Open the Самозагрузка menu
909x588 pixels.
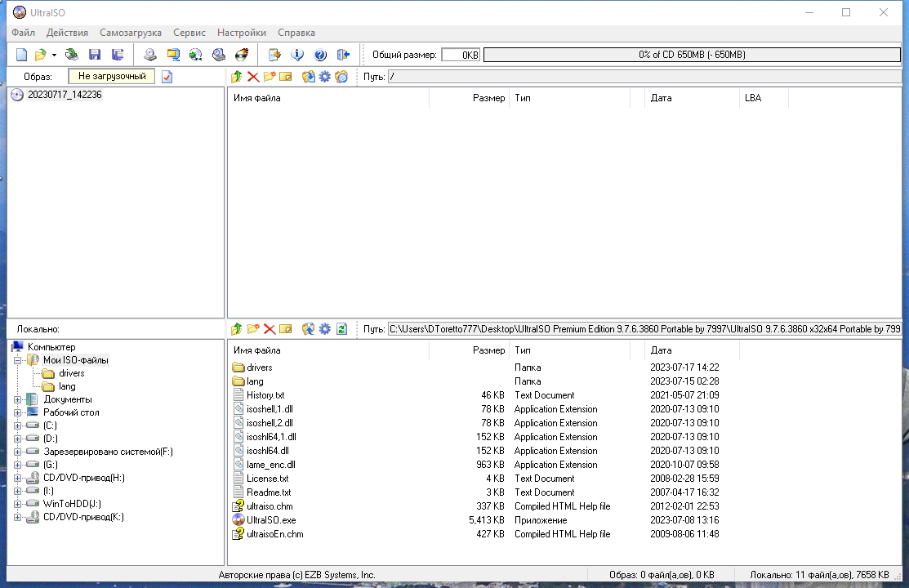coord(131,33)
